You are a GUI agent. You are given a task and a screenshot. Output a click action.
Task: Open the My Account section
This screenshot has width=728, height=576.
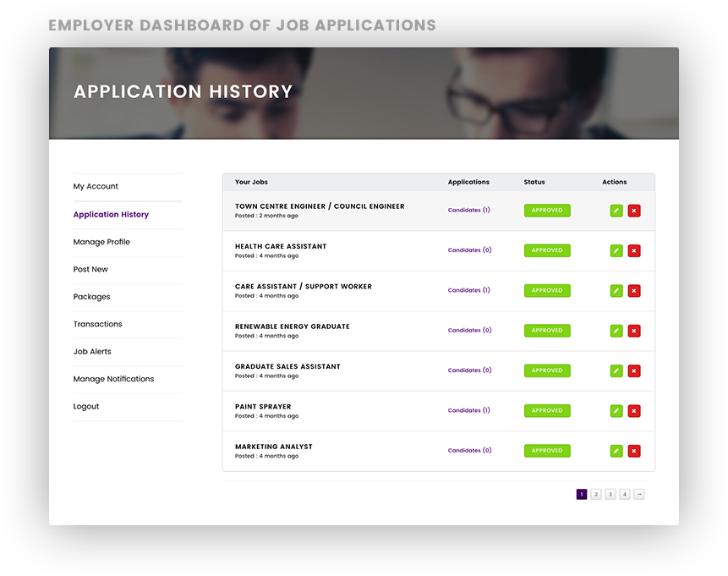pos(96,187)
